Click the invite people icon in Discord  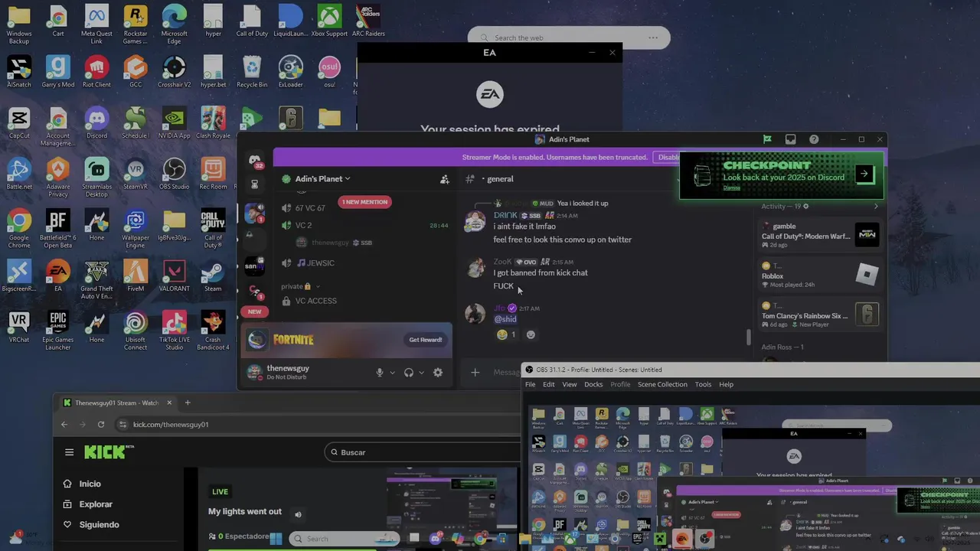(445, 179)
